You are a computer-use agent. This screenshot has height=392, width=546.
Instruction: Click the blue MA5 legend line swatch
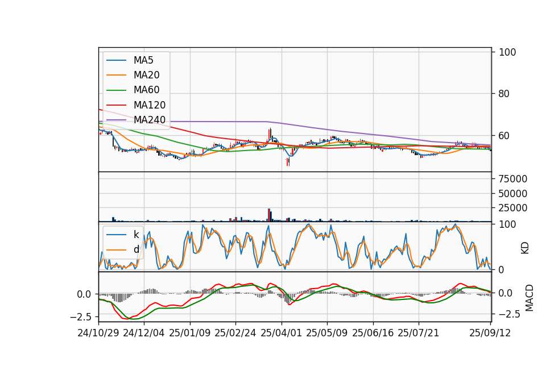tap(116, 61)
